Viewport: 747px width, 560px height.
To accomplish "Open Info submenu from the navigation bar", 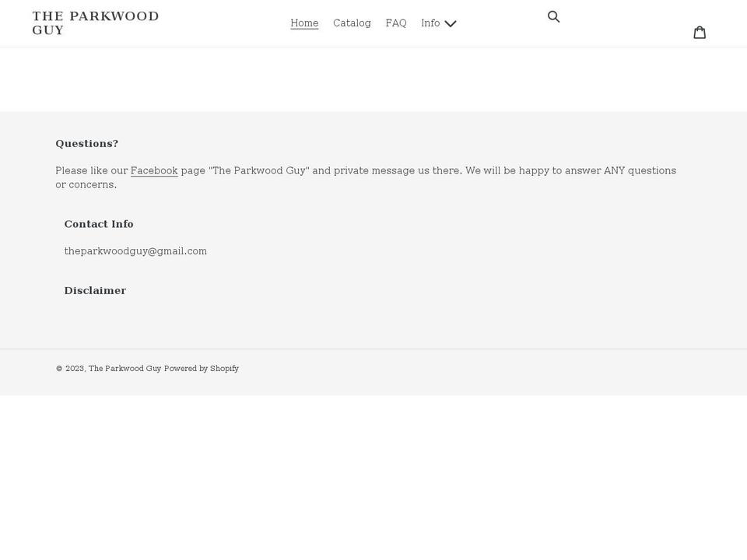I will [439, 23].
